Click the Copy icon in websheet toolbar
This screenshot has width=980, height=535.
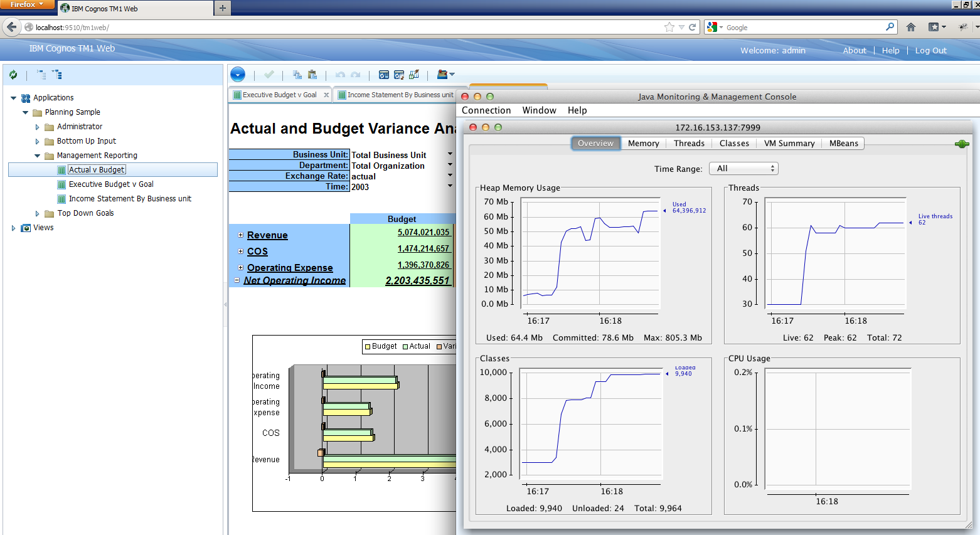(297, 75)
